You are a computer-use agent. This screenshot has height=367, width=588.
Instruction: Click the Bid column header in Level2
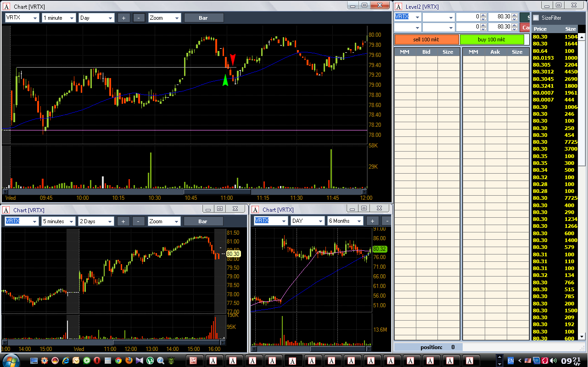pos(426,52)
